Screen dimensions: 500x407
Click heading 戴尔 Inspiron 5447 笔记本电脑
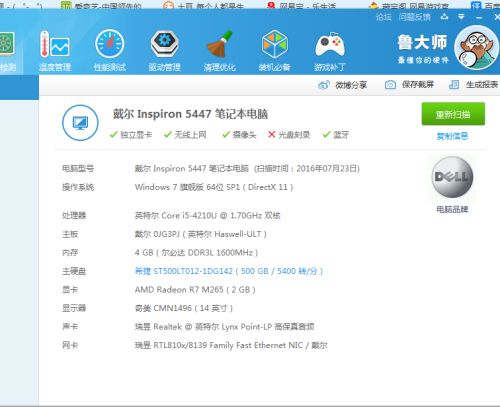[x=190, y=114]
